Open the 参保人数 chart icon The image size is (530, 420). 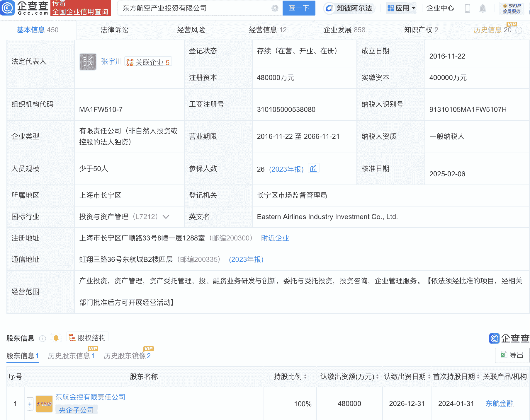point(313,168)
